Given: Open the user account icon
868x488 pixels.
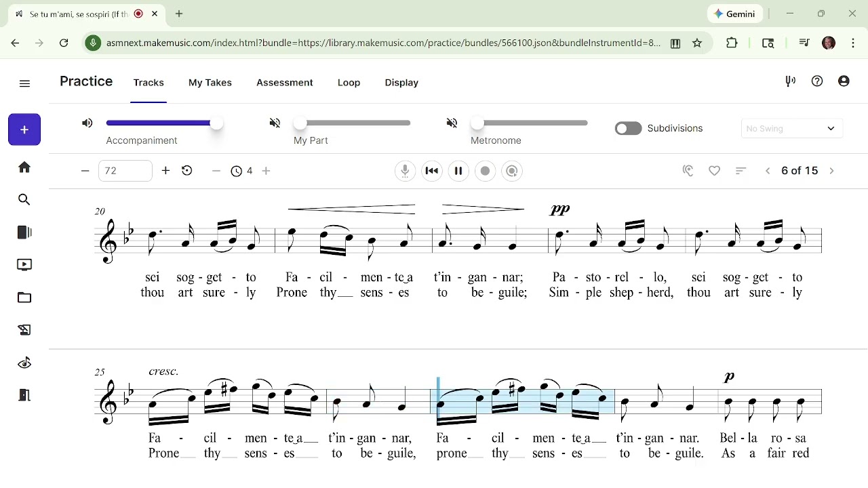Looking at the screenshot, I should coord(844,81).
